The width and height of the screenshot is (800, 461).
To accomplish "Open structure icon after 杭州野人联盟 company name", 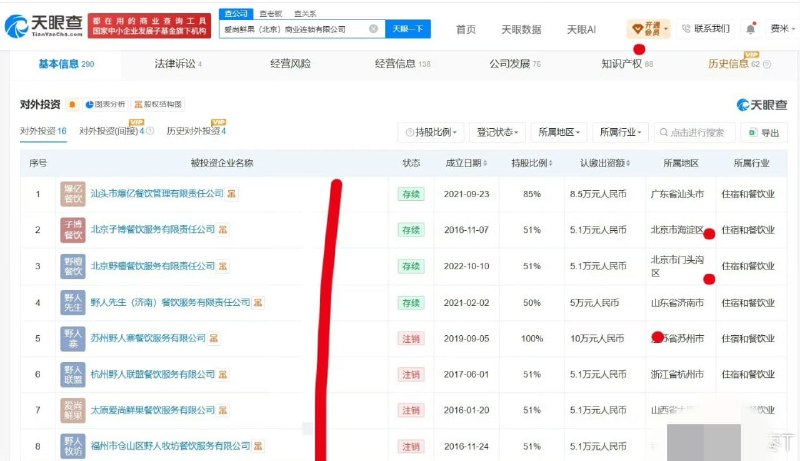I will (223, 374).
